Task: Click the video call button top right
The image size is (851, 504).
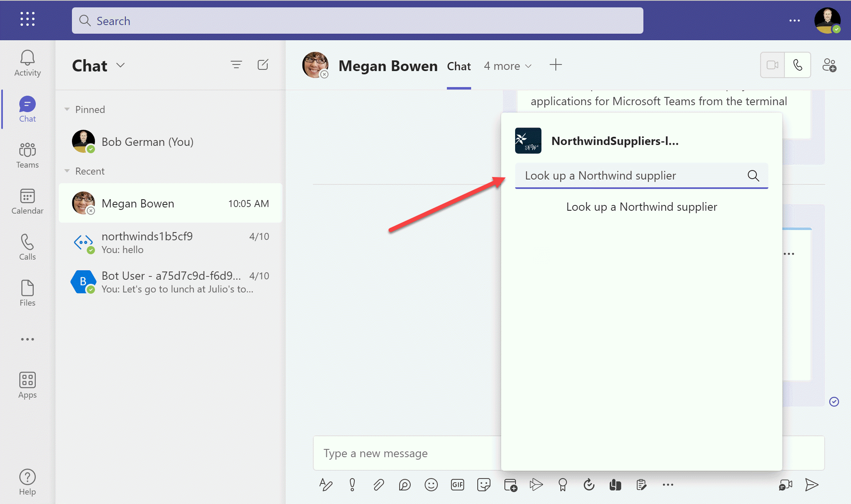Action: pos(772,65)
